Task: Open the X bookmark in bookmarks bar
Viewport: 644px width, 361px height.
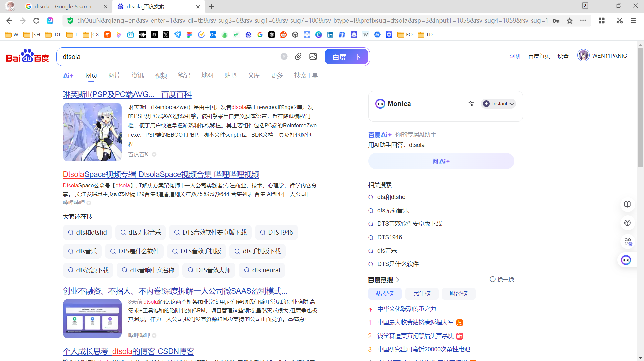Action: pyautogui.click(x=166, y=35)
